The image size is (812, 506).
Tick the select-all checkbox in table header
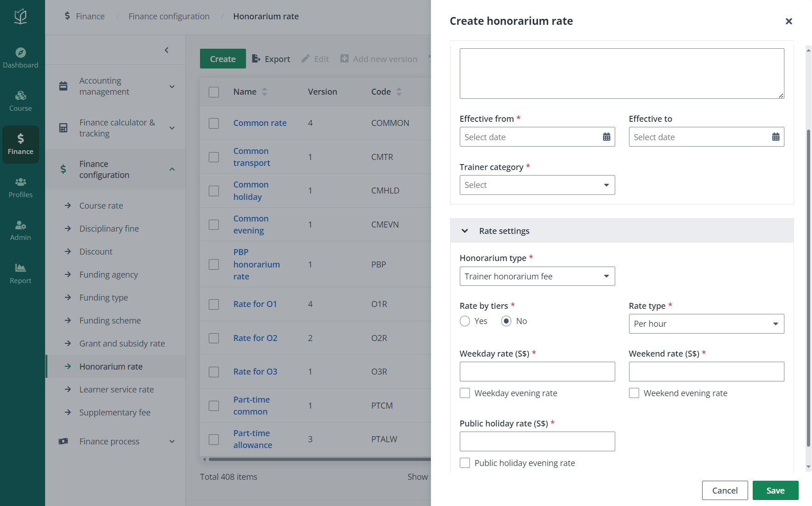point(214,92)
